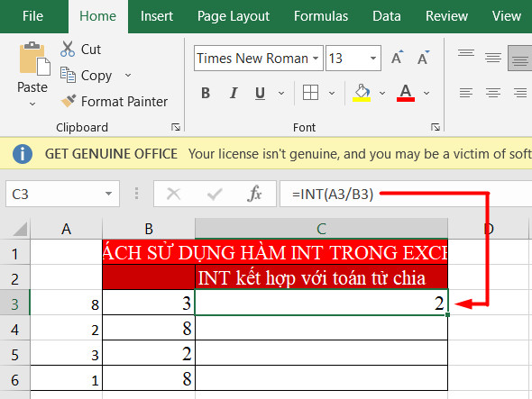Click cell 'INT kết hợp với toán tử chia'
The width and height of the screenshot is (532, 399).
321,277
